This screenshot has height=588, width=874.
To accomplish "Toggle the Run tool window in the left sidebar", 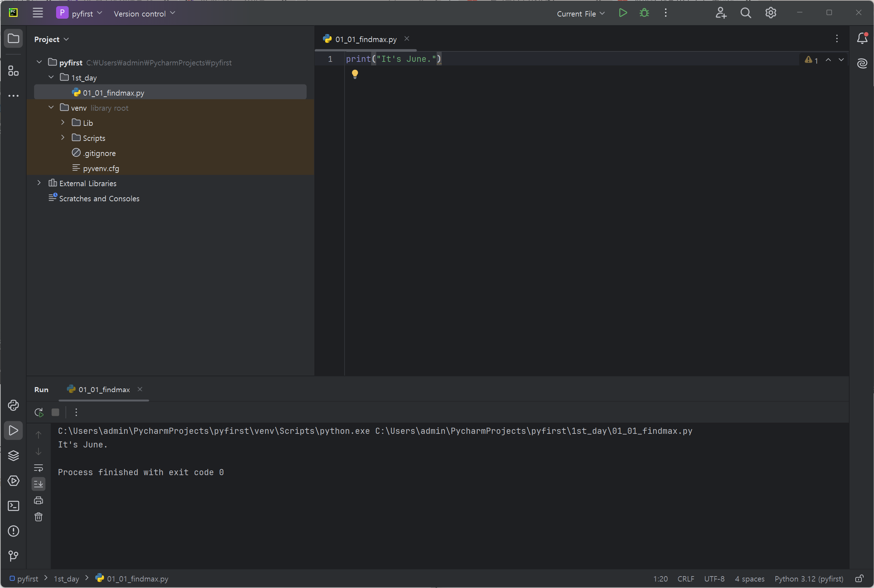I will (x=14, y=431).
